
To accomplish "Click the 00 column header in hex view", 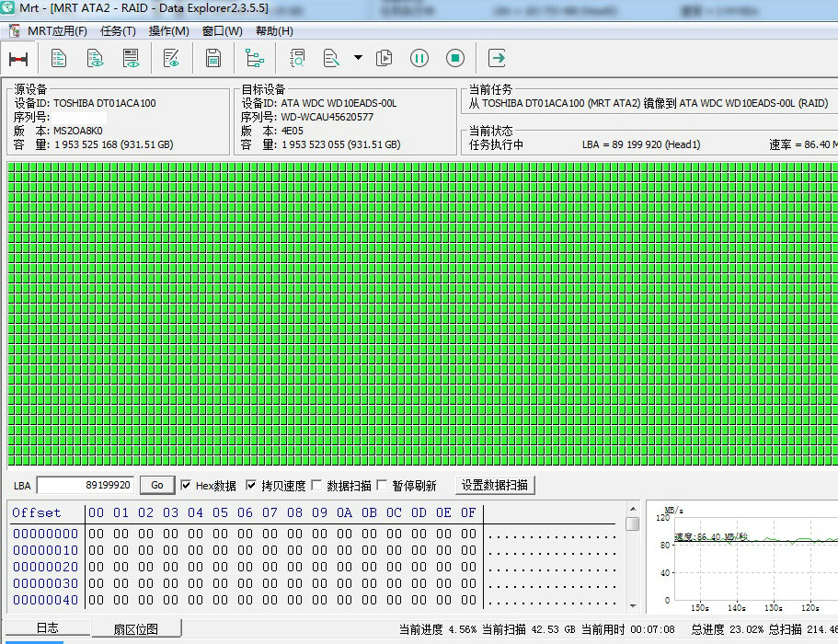I will point(97,513).
